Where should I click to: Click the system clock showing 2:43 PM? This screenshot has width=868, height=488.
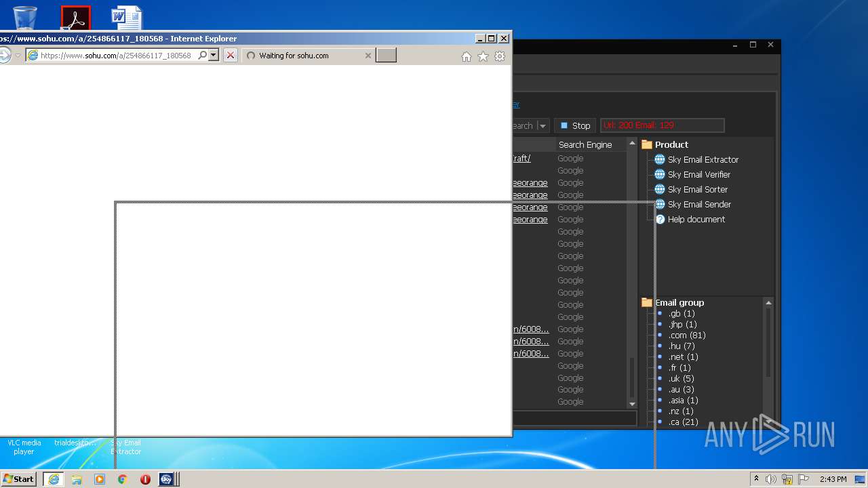(x=833, y=479)
